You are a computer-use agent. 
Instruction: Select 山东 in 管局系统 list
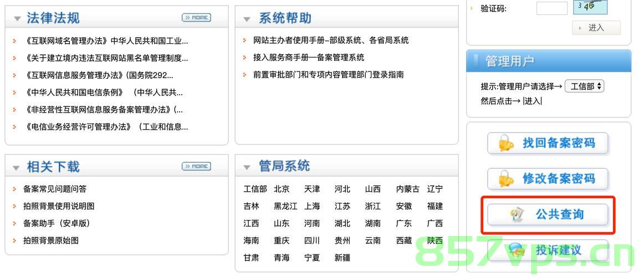coord(282,224)
